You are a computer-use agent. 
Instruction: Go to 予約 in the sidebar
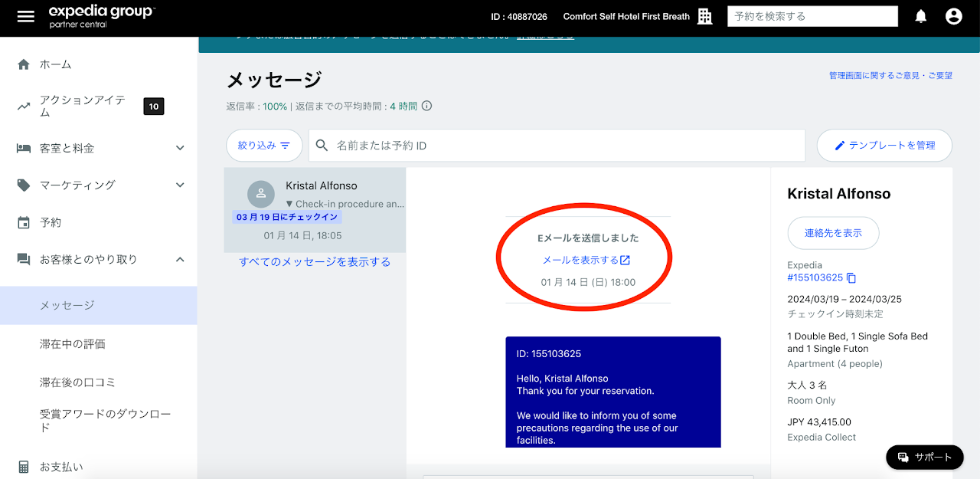[x=51, y=222]
